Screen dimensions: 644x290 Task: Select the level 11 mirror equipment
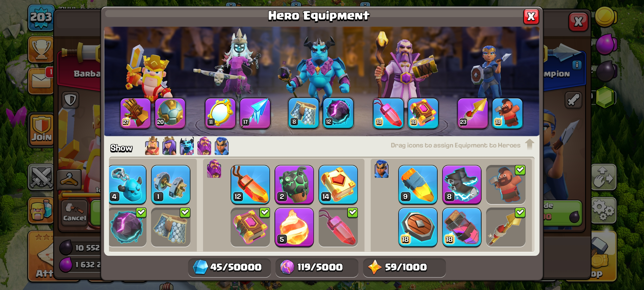click(220, 113)
